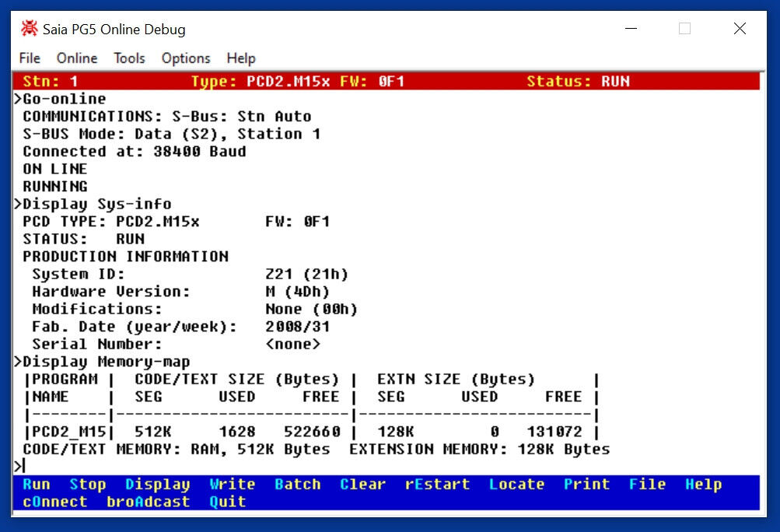Click 'S-BUS Mode: Data (S2), Station 1' line
This screenshot has width=780, height=532.
(172, 134)
